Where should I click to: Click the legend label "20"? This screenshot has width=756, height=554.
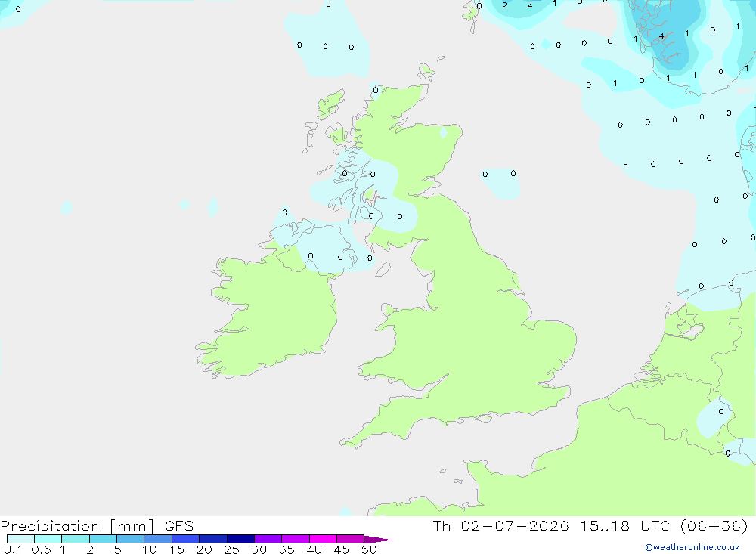point(204,549)
